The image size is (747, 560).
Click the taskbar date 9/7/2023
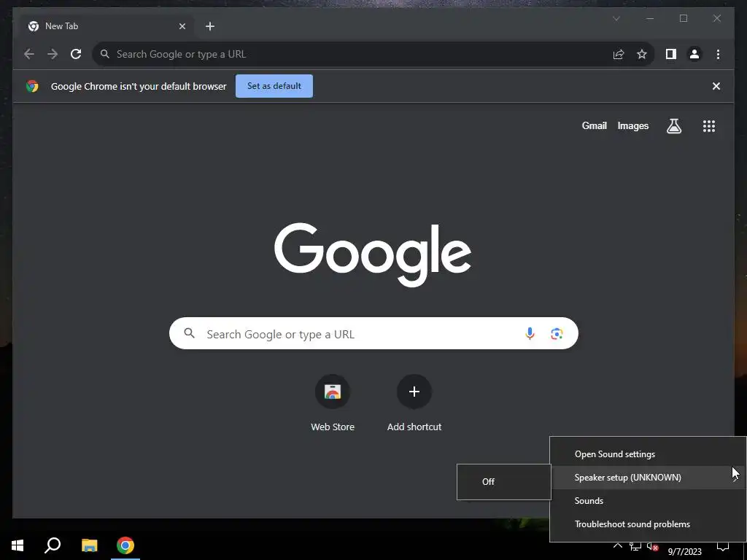point(684,551)
